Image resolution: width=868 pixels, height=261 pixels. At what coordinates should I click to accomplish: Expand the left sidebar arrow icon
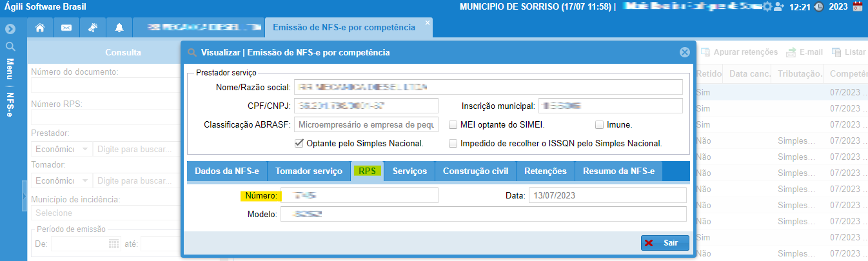tap(10, 30)
